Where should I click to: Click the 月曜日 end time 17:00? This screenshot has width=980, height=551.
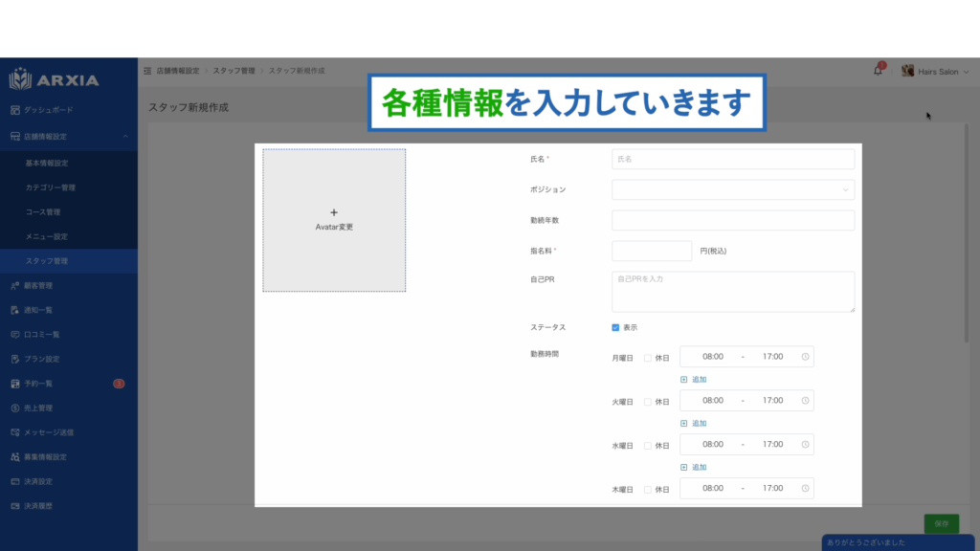click(x=772, y=357)
